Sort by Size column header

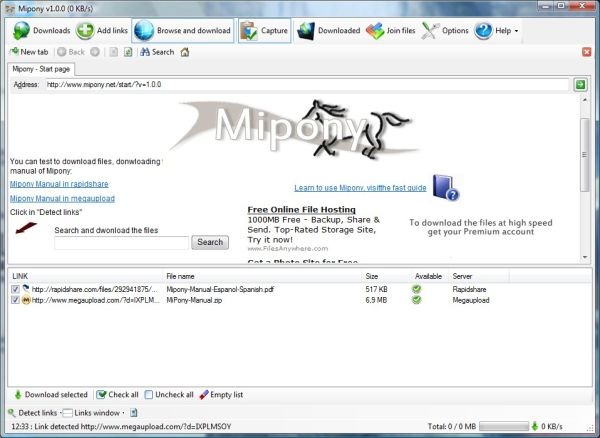(386, 276)
